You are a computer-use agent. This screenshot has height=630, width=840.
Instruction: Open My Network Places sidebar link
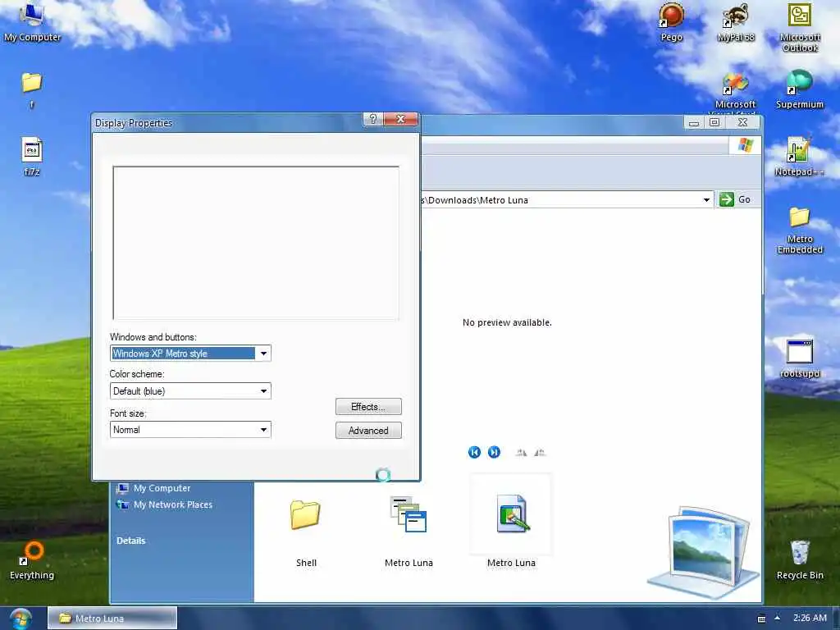click(164, 504)
